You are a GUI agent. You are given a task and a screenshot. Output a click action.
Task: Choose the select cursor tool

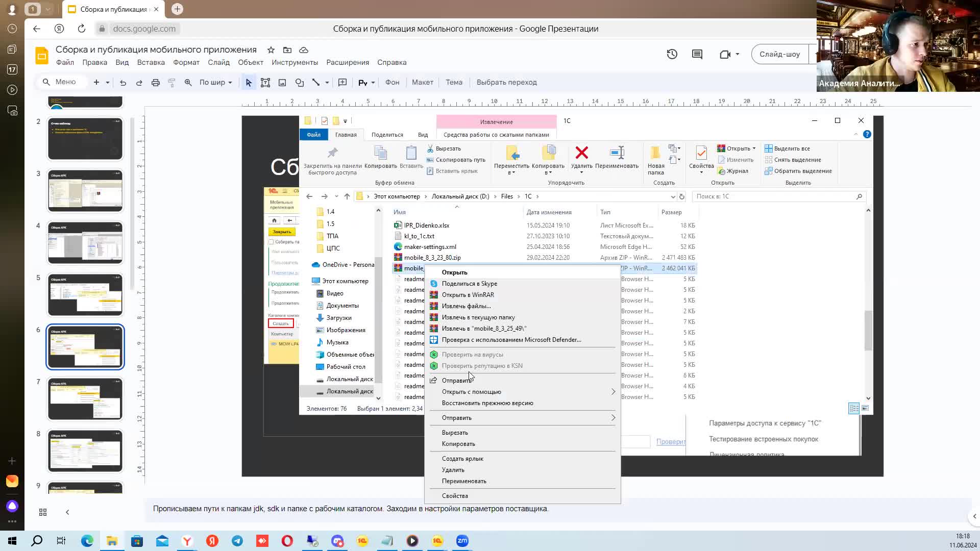[249, 82]
